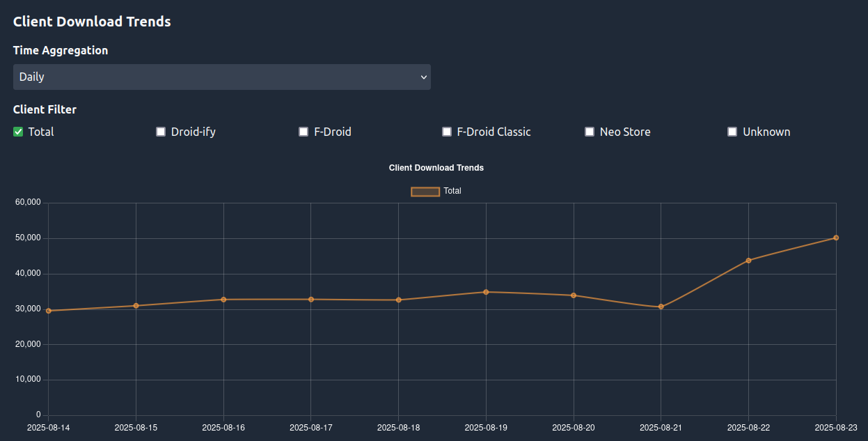Click the orange Total legend color swatch

click(x=425, y=191)
